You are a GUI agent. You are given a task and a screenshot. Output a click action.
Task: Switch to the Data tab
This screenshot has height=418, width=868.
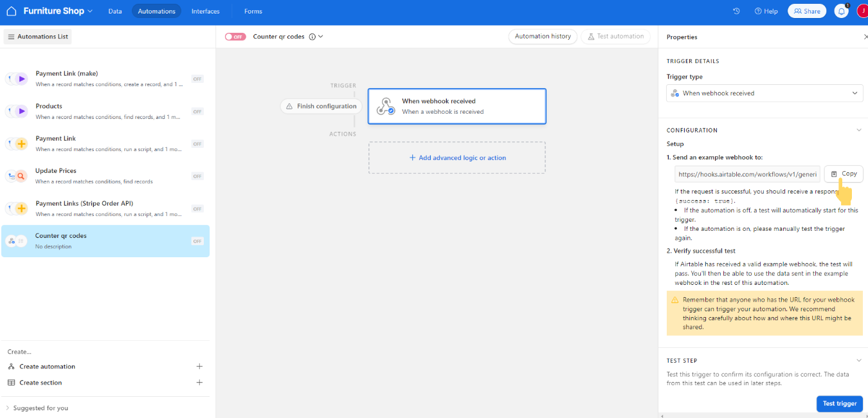[x=115, y=11]
